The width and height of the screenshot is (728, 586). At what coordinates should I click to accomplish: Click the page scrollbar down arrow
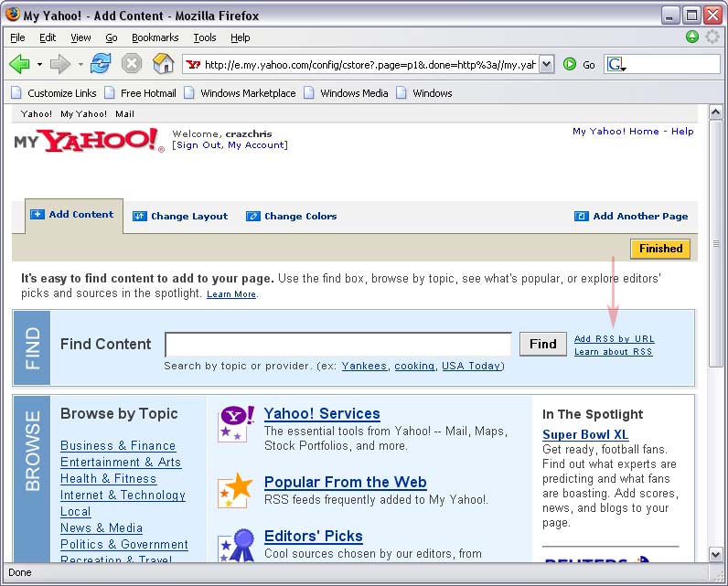(715, 554)
